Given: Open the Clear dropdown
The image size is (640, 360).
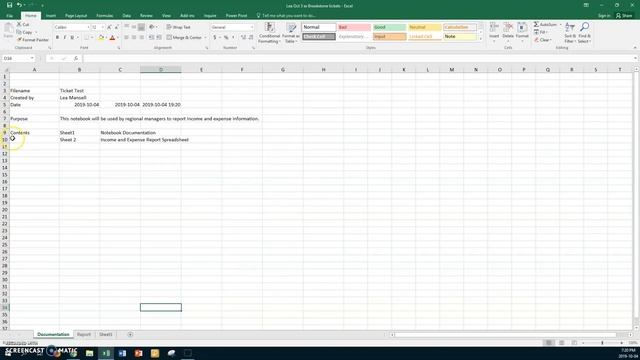Looking at the screenshot, I should (x=543, y=40).
